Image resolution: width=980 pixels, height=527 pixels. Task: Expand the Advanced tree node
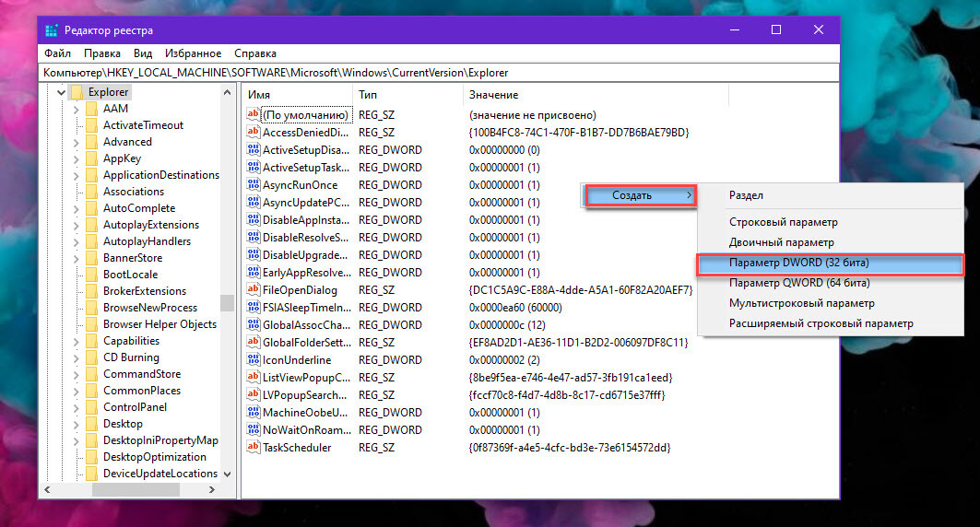(x=77, y=142)
